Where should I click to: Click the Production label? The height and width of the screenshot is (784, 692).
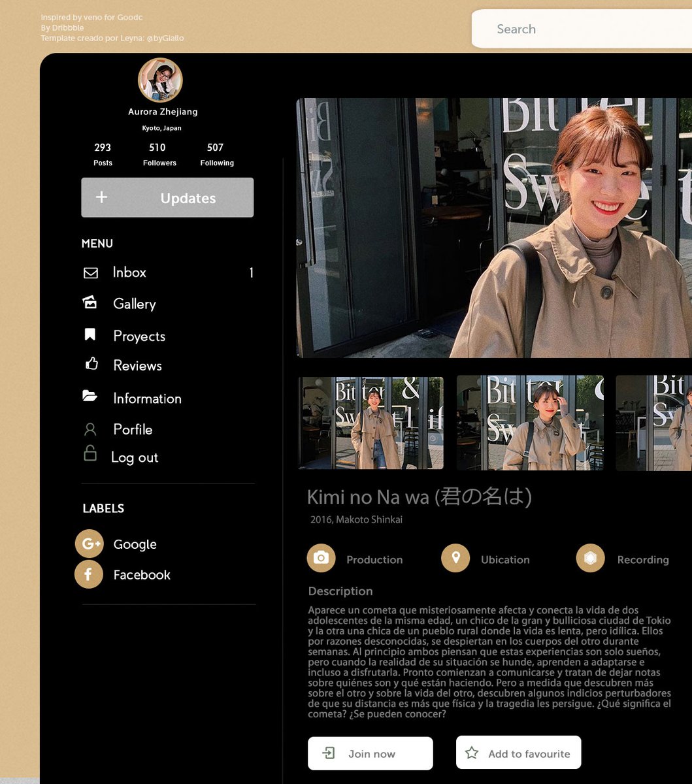coord(374,560)
